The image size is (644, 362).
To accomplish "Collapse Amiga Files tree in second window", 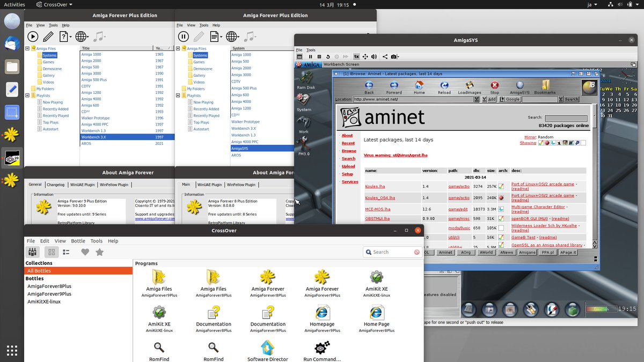I will tap(178, 48).
